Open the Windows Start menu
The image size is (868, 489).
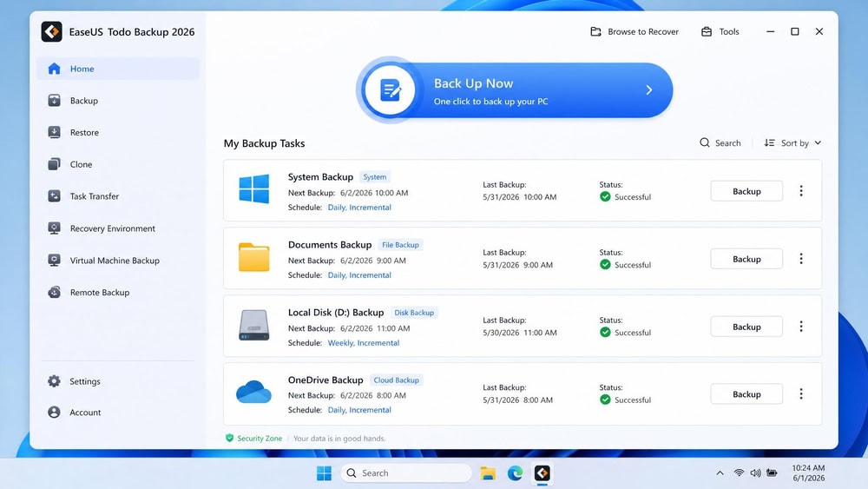[324, 473]
